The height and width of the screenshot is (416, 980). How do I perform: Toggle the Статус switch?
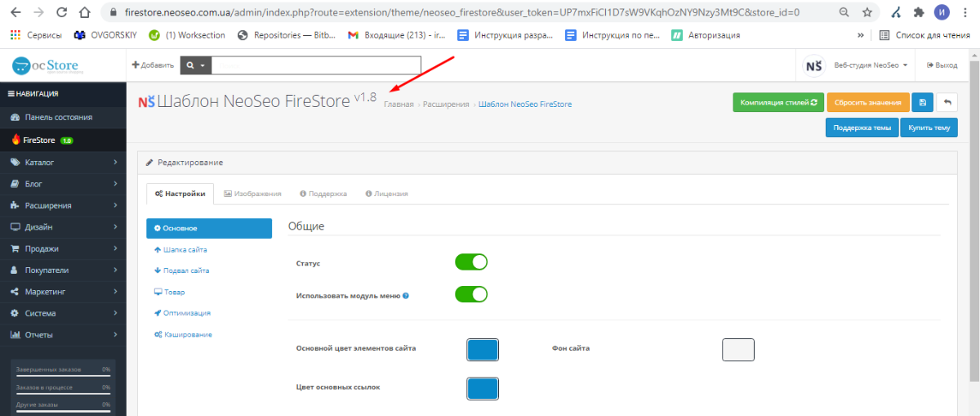pyautogui.click(x=471, y=262)
